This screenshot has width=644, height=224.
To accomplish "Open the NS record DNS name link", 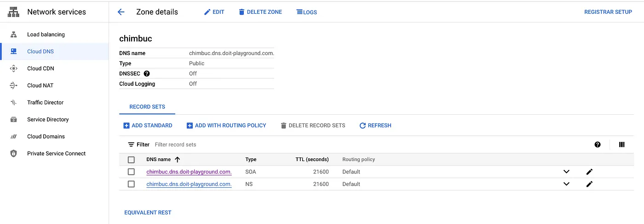I will pyautogui.click(x=189, y=184).
